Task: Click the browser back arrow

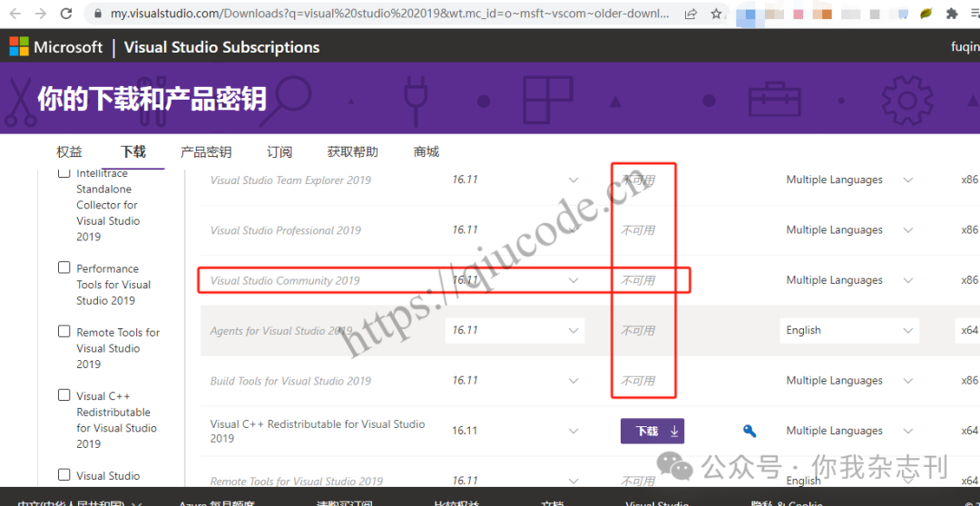Action: (15, 13)
